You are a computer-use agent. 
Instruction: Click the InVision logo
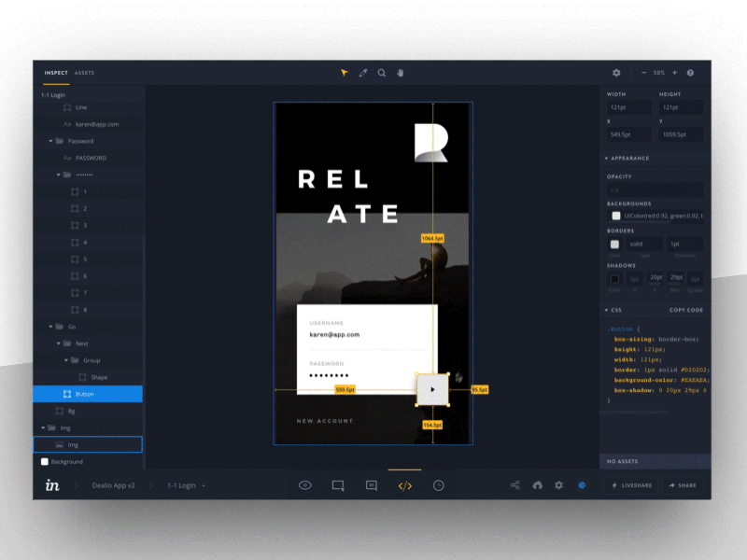[52, 485]
